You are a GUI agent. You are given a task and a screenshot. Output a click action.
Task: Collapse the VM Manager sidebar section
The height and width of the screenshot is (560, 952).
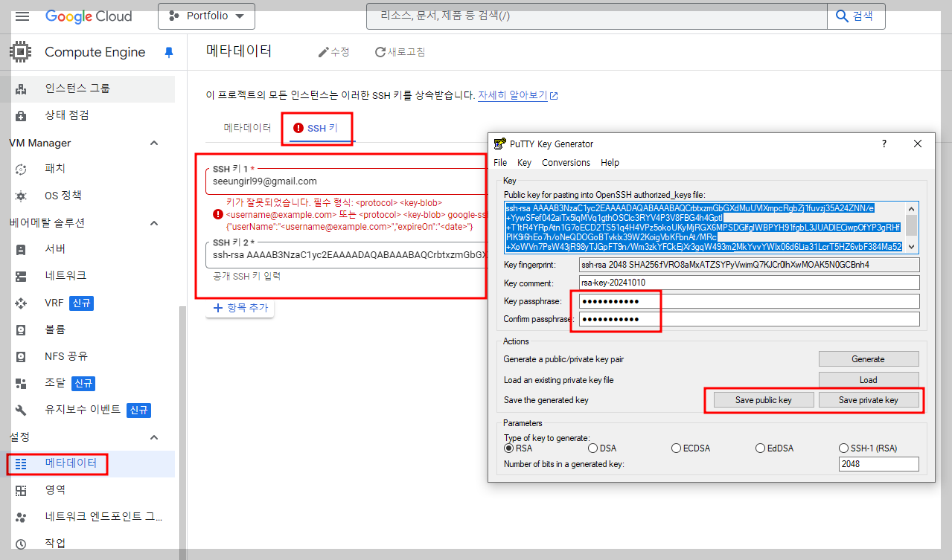pyautogui.click(x=154, y=143)
